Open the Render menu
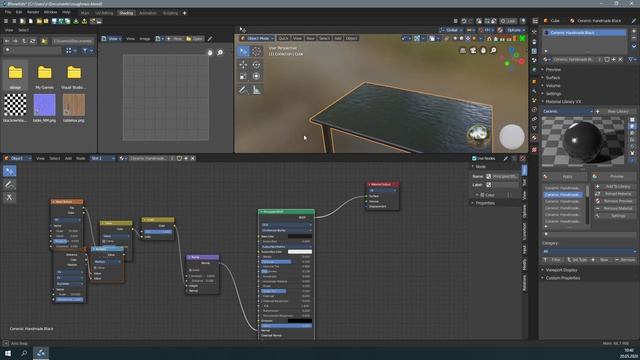Screen dimensions: 640x360 tap(33, 13)
